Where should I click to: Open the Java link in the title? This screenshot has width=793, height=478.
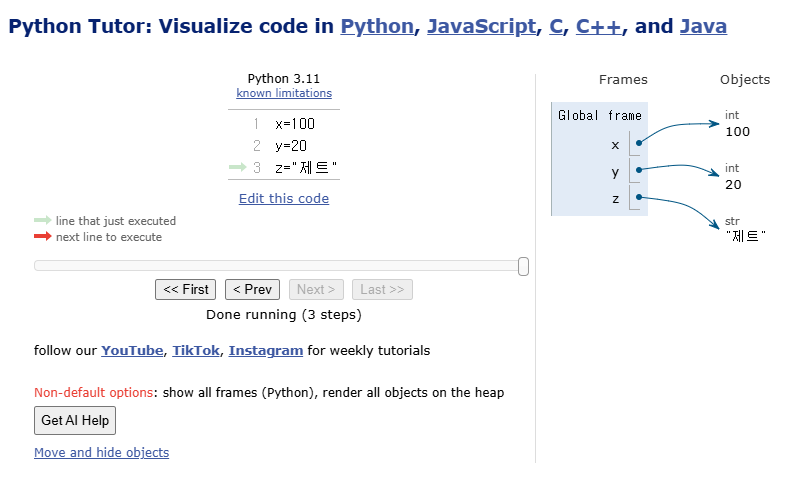tap(703, 26)
